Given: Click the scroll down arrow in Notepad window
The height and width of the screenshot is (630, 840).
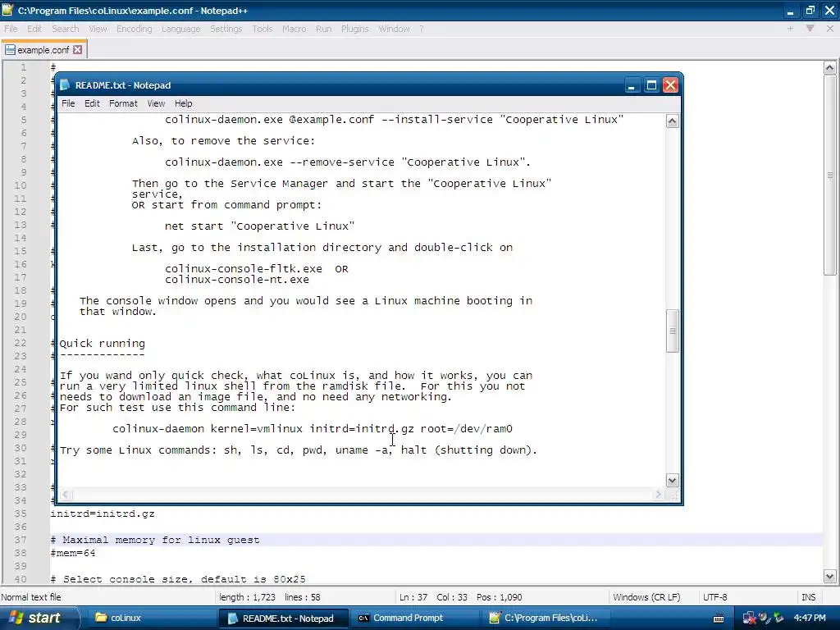Looking at the screenshot, I should coord(673,480).
